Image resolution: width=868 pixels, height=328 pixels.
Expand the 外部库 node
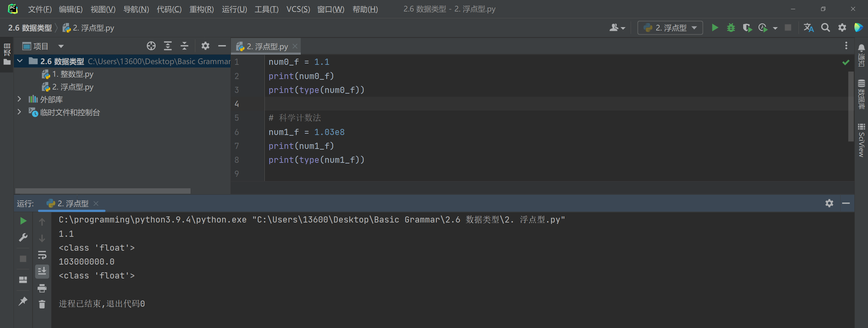19,99
